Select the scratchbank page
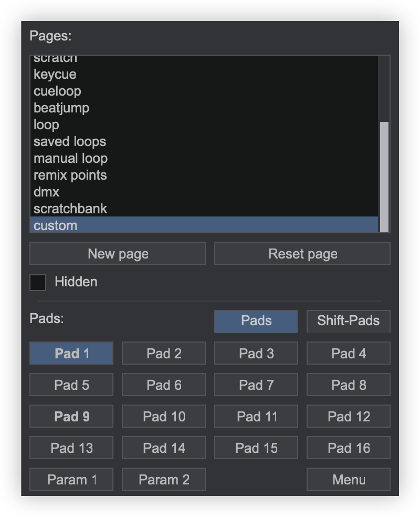Viewport: 420px width, 517px height. point(204,209)
